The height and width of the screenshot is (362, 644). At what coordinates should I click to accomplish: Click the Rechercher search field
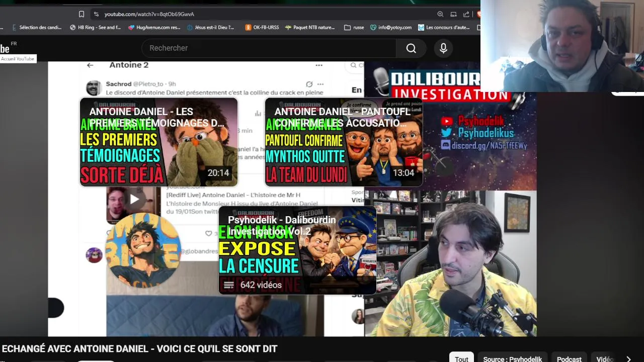click(269, 48)
